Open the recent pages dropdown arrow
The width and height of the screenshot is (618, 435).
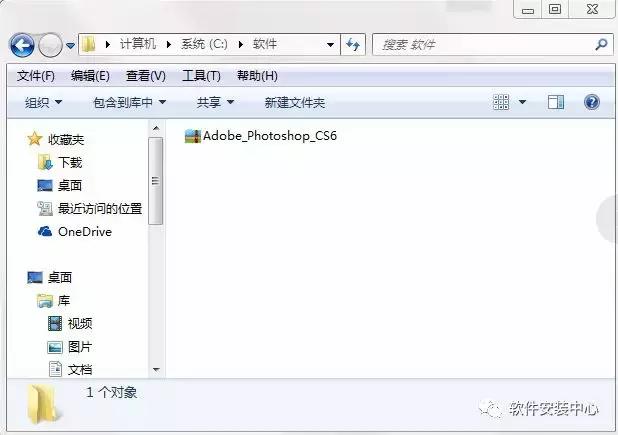(x=71, y=46)
